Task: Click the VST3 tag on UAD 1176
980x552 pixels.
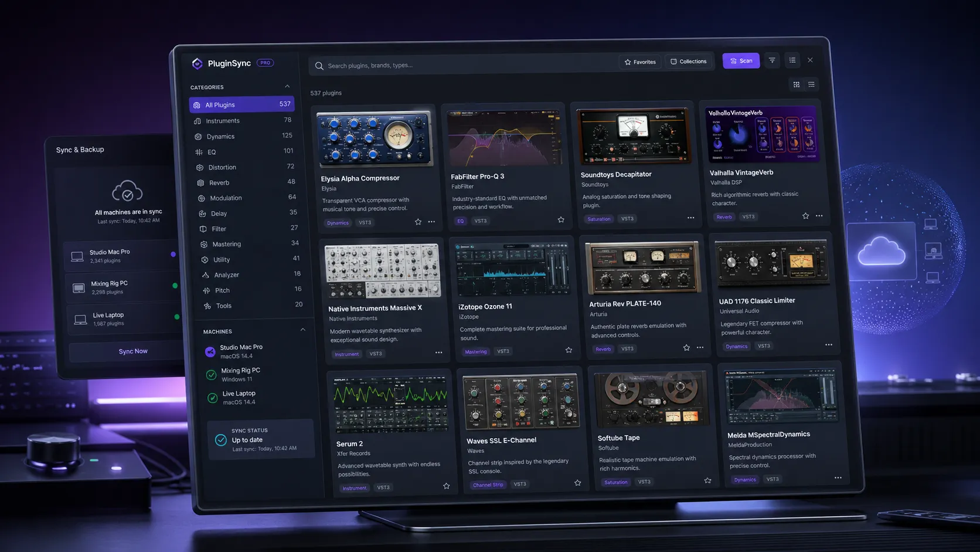Action: coord(764,346)
